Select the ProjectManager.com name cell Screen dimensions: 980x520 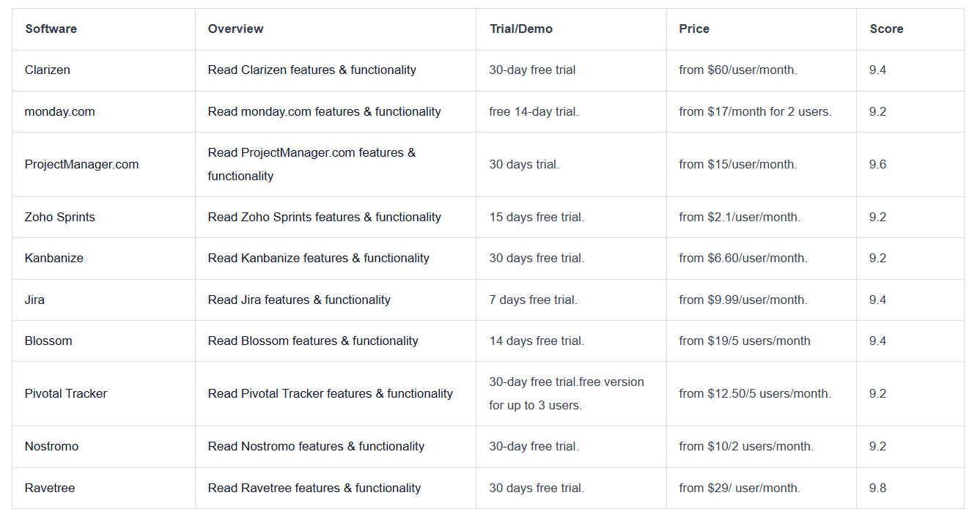click(x=103, y=165)
